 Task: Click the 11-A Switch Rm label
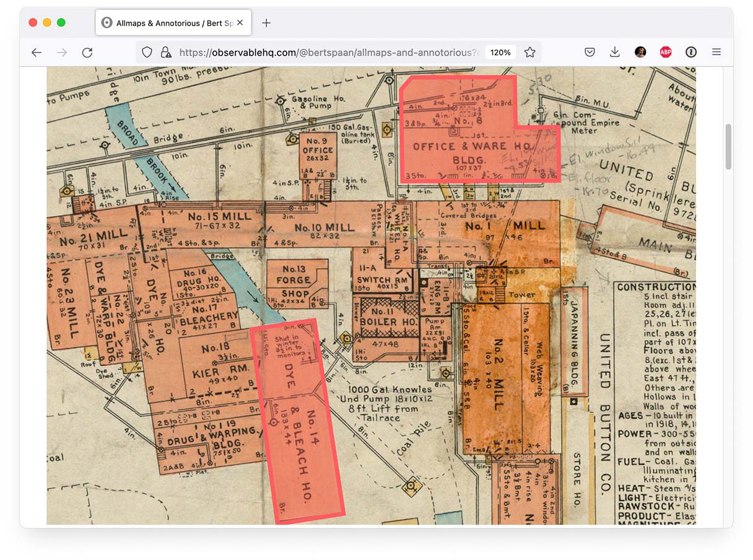[x=381, y=274]
